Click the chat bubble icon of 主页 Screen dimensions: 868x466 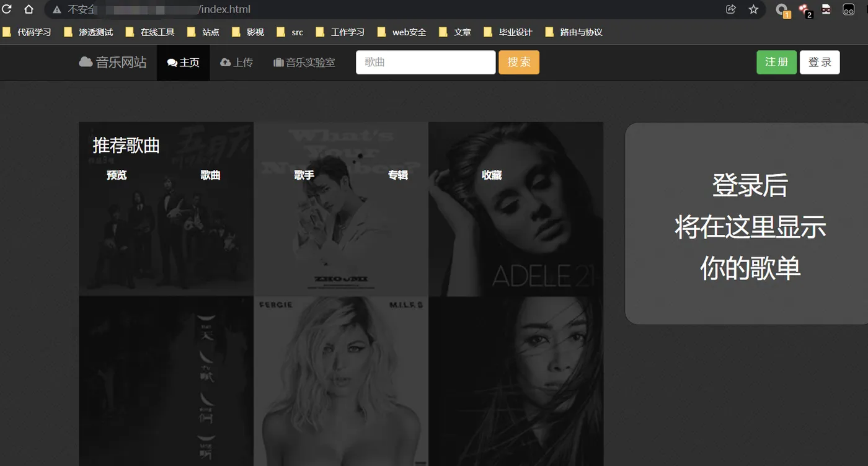click(172, 63)
